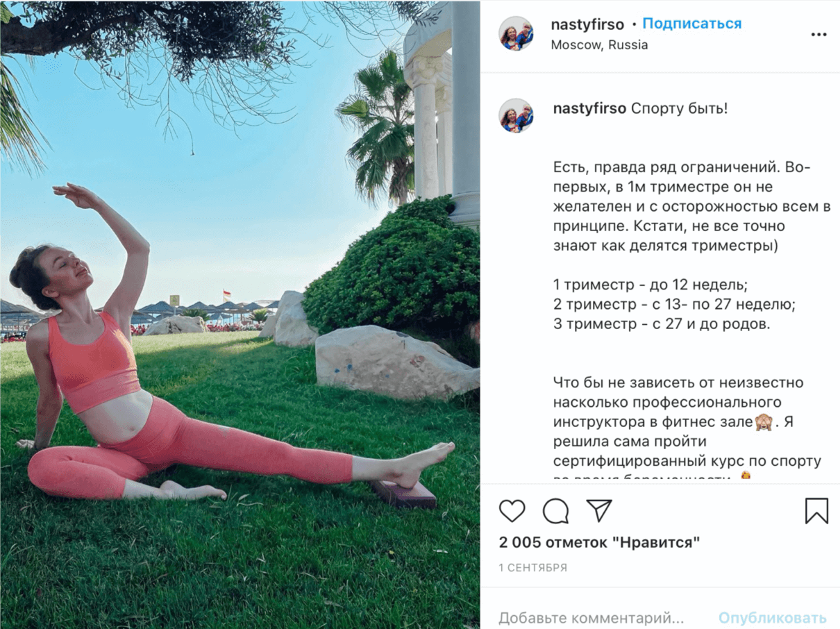Click Опубликовать to post the comment
Image resolution: width=840 pixels, height=629 pixels.
click(772, 617)
